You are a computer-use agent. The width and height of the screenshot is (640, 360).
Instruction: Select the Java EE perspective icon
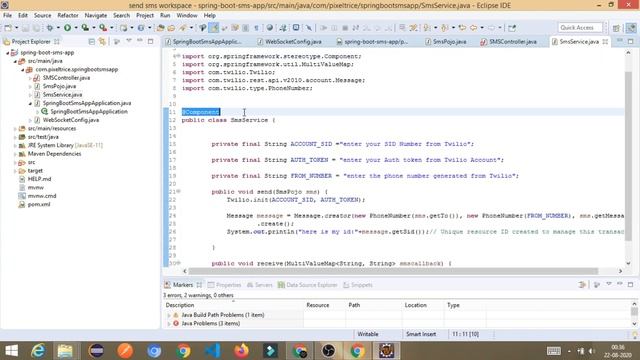[631, 28]
